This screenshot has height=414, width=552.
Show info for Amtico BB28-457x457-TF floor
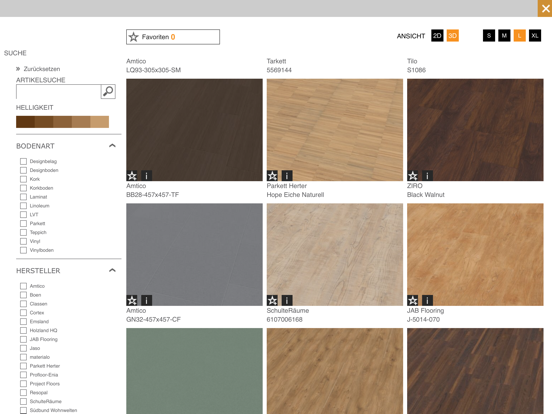point(146,300)
